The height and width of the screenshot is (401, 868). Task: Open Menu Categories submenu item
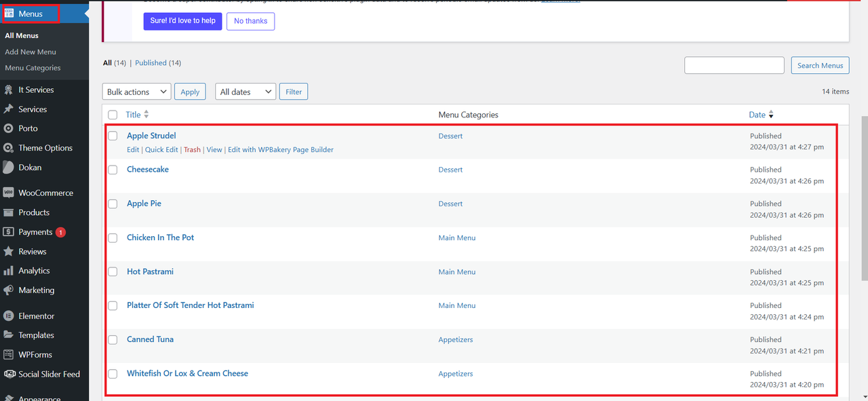click(33, 68)
